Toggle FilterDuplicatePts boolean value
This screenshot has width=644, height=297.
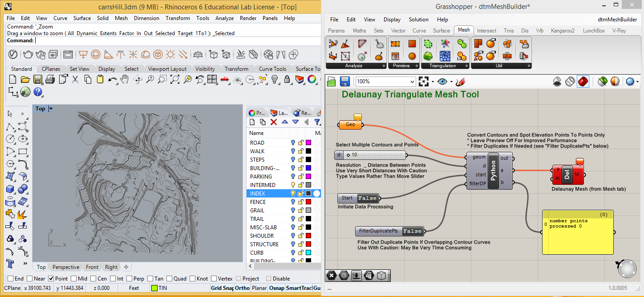[x=412, y=231]
